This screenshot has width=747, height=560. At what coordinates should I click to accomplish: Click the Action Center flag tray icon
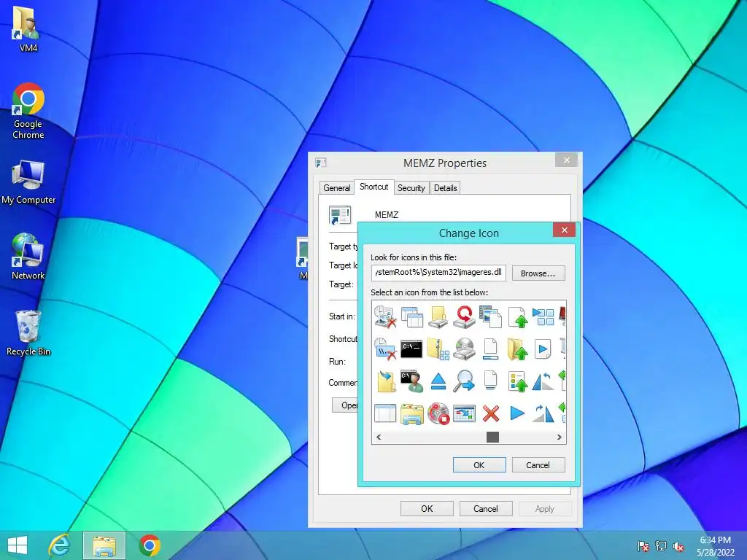[x=643, y=546]
